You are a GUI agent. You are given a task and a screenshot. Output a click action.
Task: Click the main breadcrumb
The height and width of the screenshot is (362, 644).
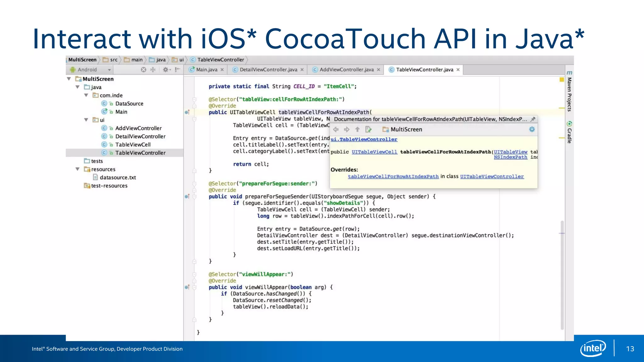[133, 60]
